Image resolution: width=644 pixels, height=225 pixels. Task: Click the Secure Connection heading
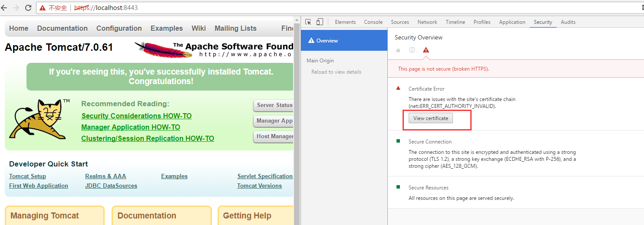click(430, 142)
